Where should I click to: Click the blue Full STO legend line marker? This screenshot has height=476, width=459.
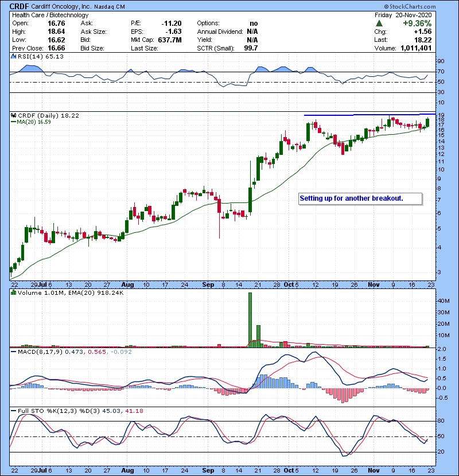13,411
